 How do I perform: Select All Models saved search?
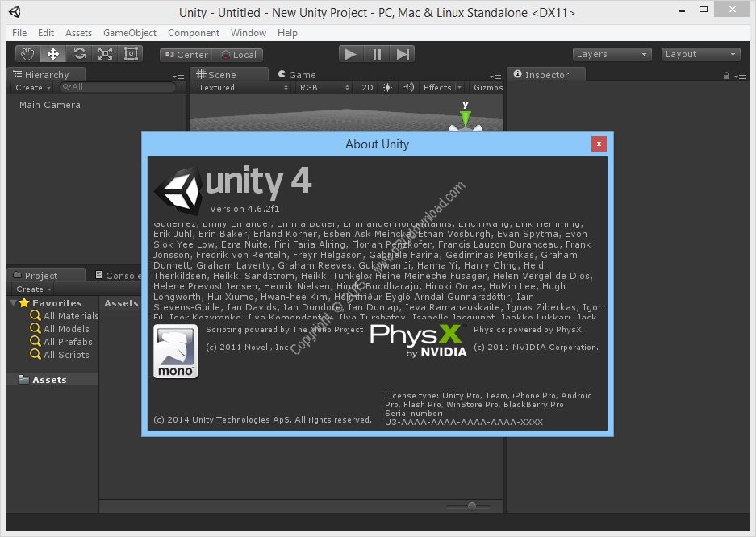(60, 329)
